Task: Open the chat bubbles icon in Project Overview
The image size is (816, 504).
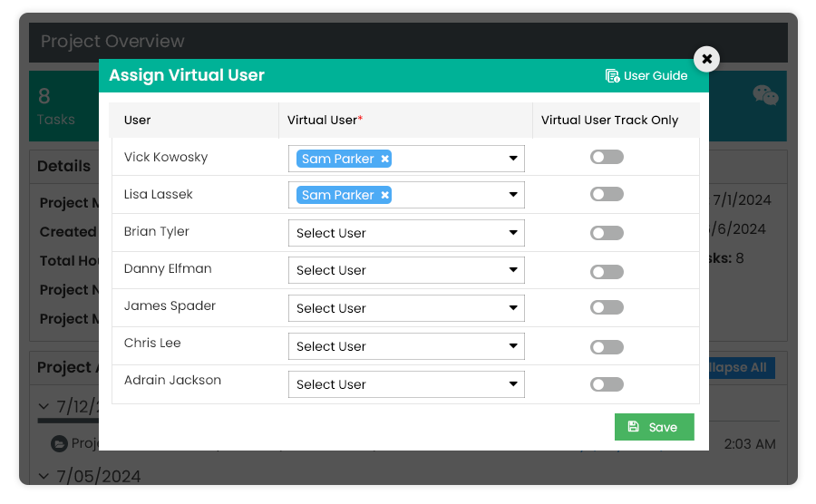Action: 765,95
